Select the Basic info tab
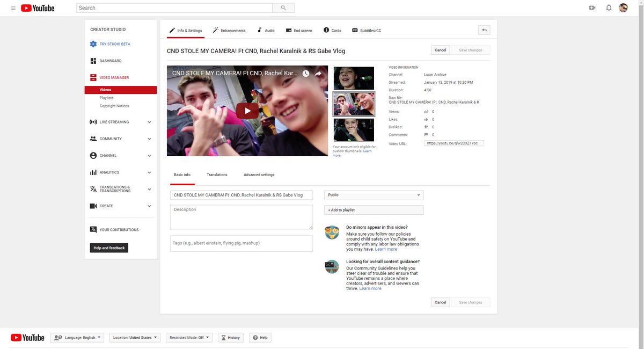 pos(182,175)
